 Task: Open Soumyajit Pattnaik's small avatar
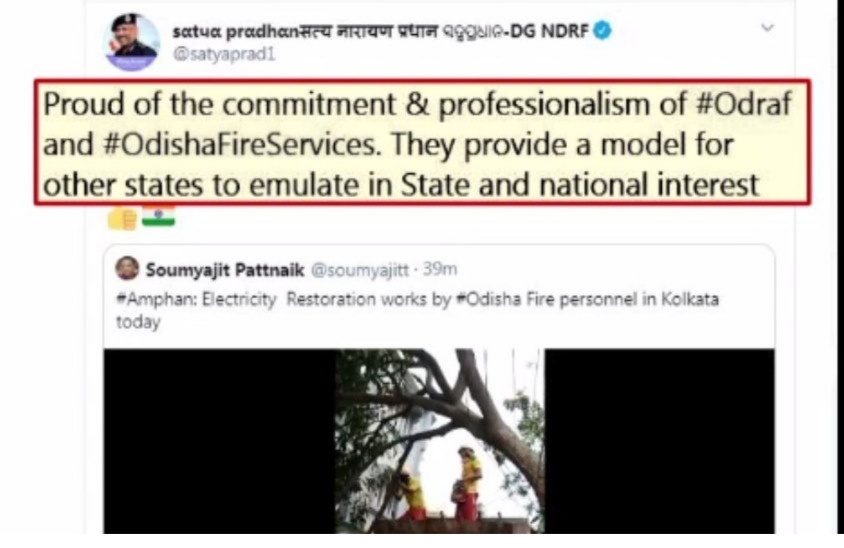127,268
